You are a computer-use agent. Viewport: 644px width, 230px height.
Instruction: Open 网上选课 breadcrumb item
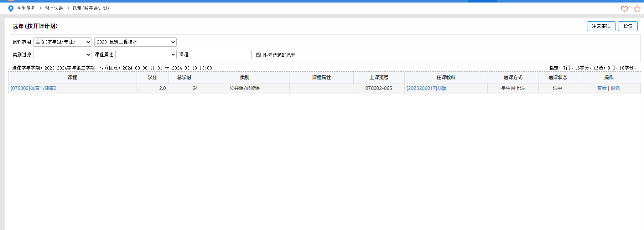coord(53,8)
